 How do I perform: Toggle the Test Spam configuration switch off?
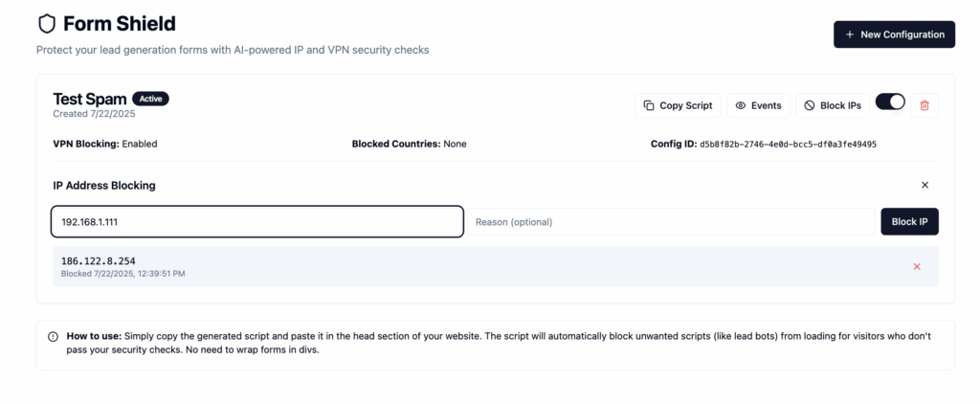(x=890, y=102)
